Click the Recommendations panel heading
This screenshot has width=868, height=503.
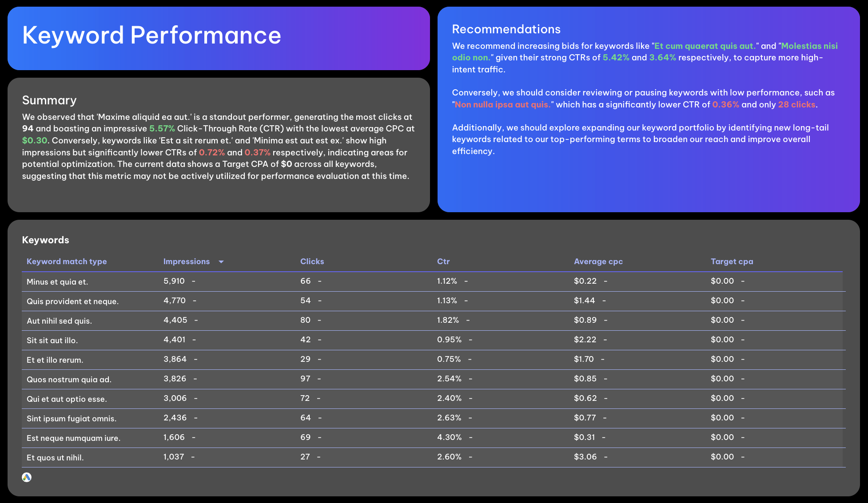pyautogui.click(x=506, y=29)
